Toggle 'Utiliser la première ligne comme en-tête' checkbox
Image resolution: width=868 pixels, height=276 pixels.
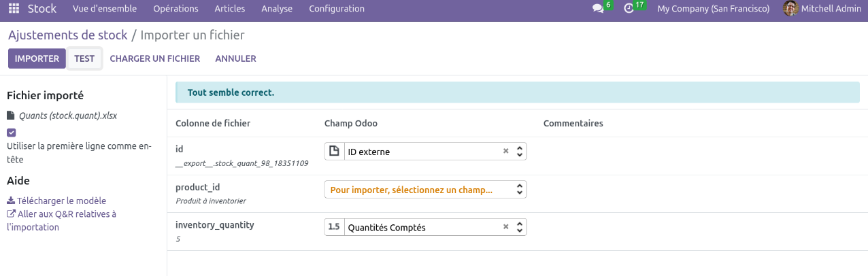pyautogui.click(x=12, y=133)
